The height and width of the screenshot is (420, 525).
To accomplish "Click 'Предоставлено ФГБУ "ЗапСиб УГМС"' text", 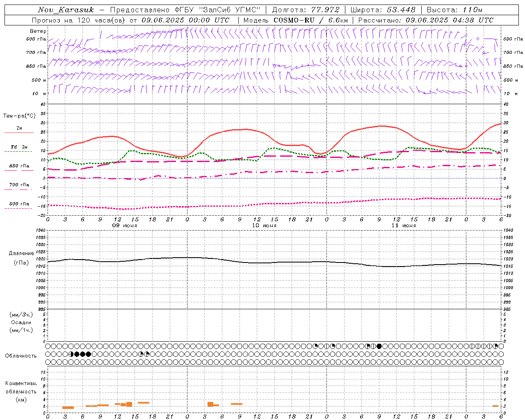I will [185, 10].
